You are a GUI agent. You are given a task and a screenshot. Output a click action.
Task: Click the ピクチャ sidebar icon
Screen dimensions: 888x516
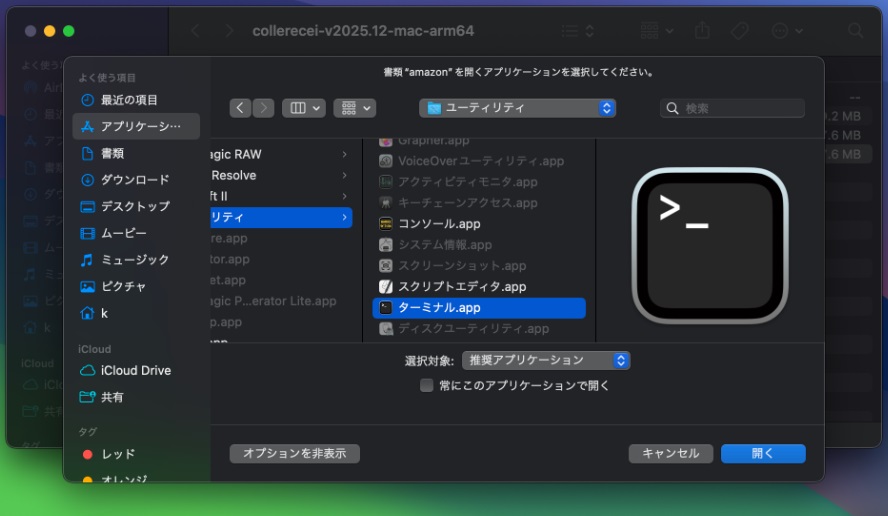click(x=87, y=286)
